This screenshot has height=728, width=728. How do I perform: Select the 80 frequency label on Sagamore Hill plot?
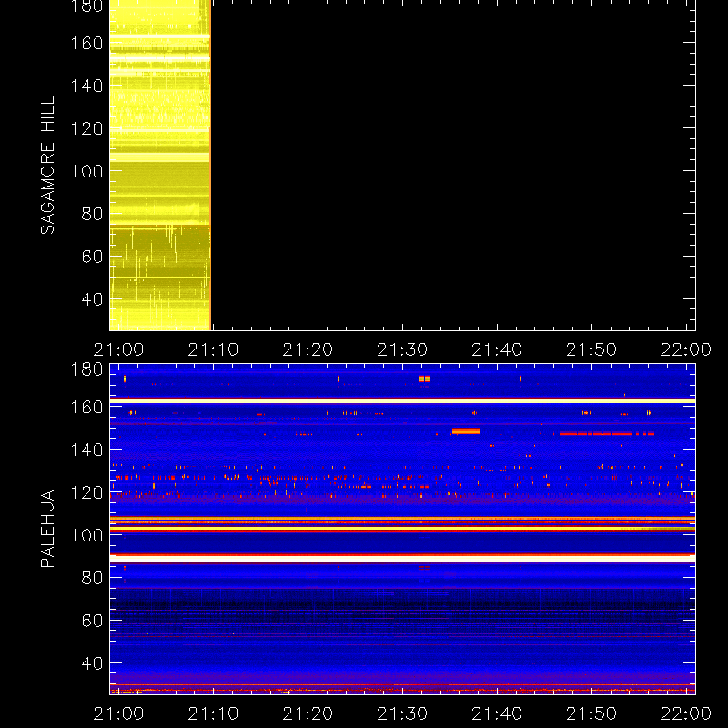[92, 214]
